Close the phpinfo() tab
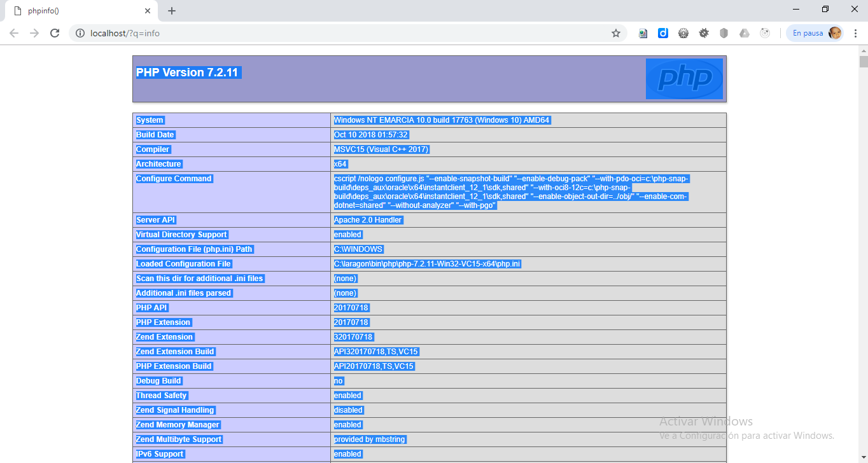Viewport: 868px width, 463px height. click(148, 11)
